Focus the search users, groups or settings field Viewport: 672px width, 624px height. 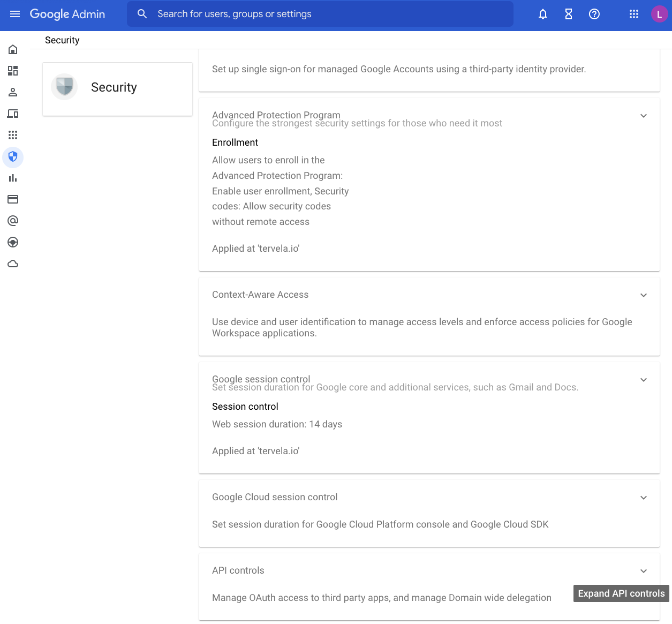pos(320,14)
